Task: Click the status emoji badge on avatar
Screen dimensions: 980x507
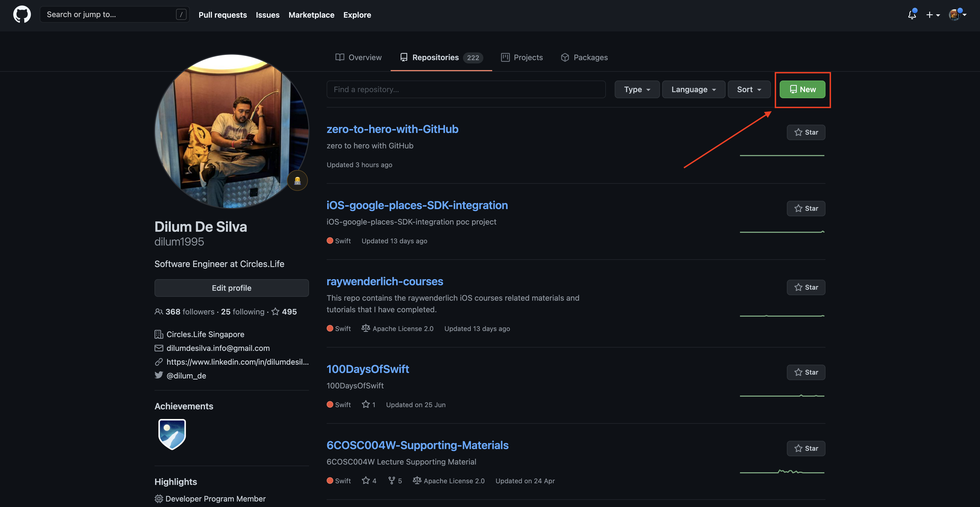Action: 297,180
